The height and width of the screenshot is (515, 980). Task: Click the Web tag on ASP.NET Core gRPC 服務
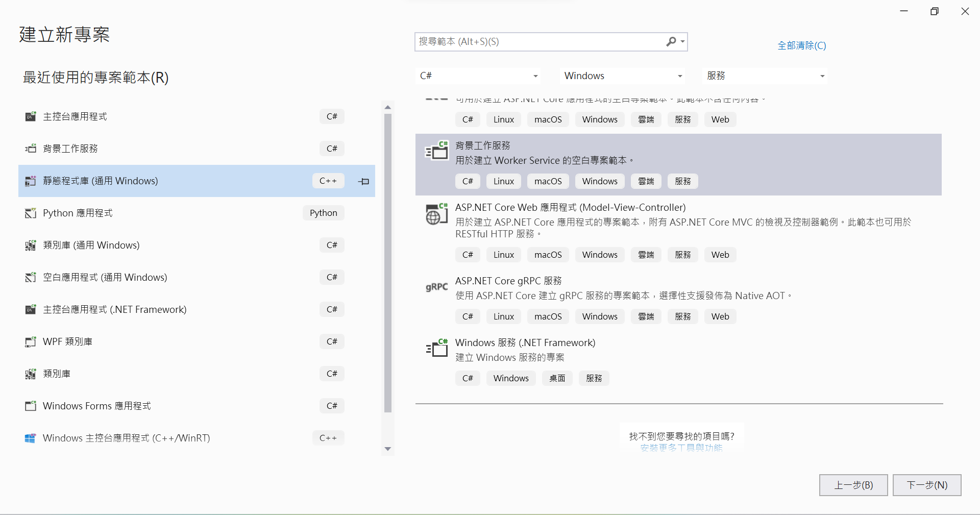click(x=720, y=316)
